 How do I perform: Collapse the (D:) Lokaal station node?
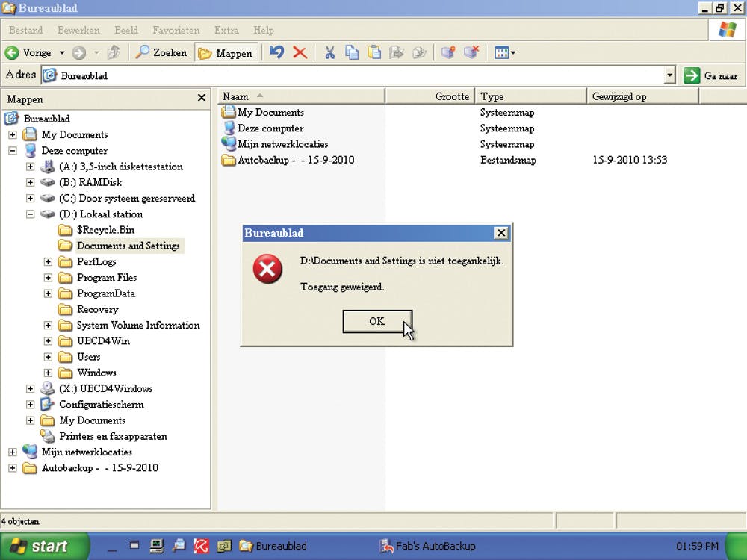pyautogui.click(x=30, y=214)
